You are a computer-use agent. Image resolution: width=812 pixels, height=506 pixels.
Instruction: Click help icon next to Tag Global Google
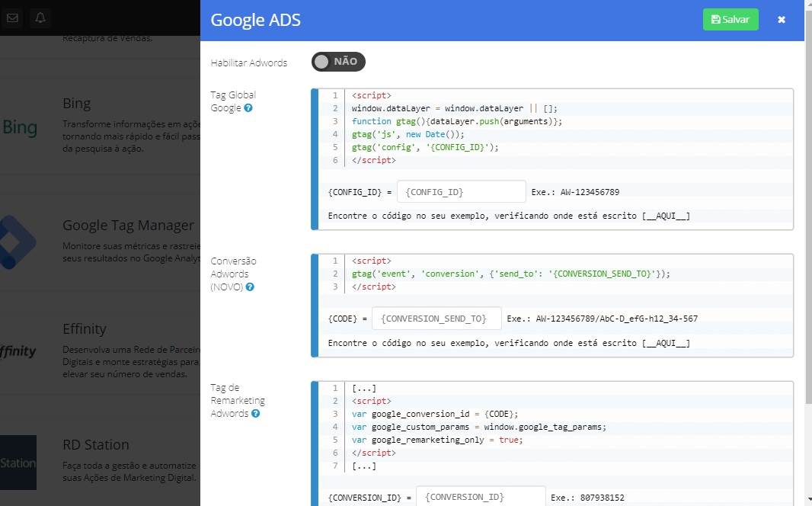pyautogui.click(x=248, y=108)
